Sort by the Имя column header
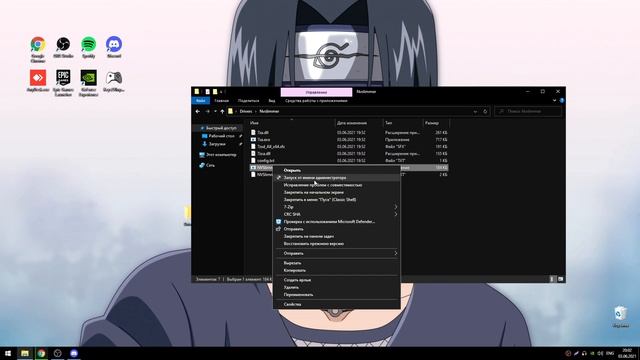Image resolution: width=640 pixels, height=360 pixels. click(292, 123)
